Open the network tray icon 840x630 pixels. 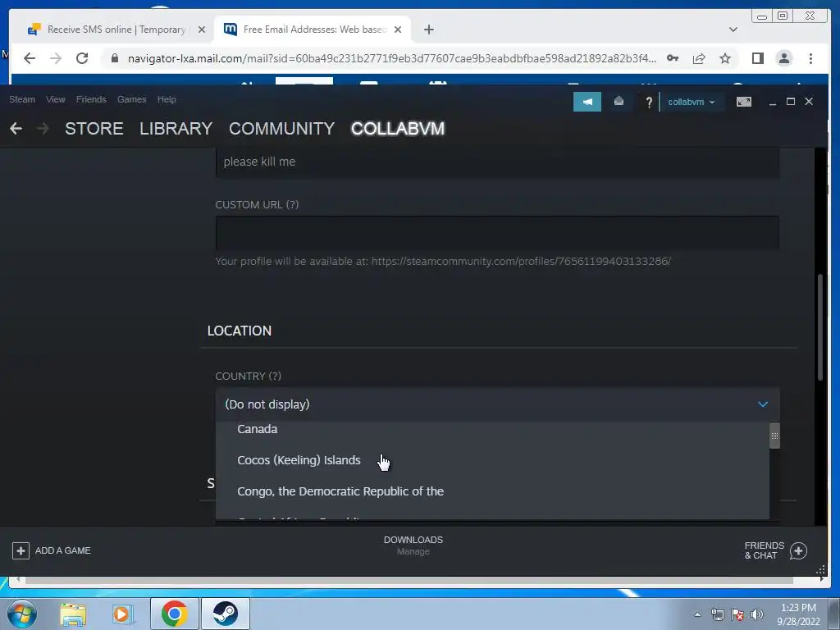click(x=717, y=614)
